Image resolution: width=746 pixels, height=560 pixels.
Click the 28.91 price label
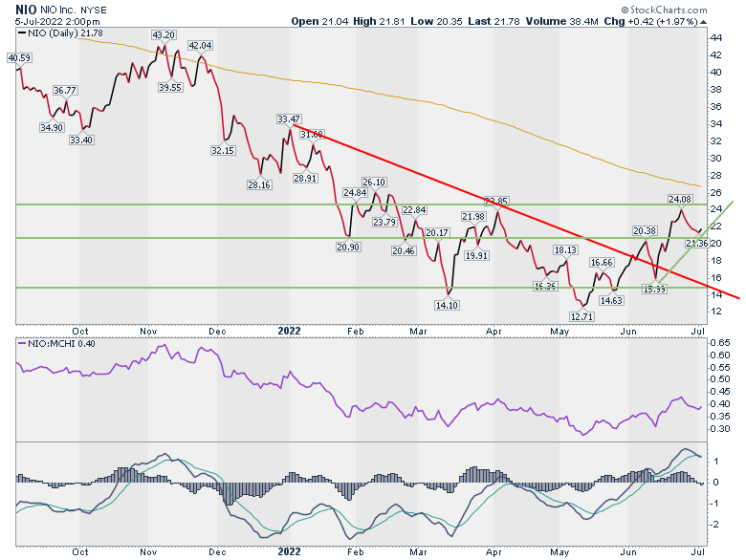point(305,179)
